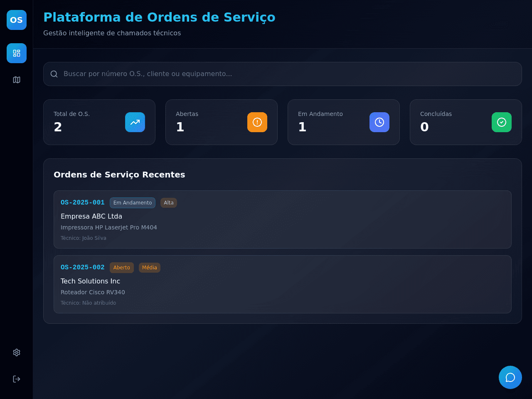532x399 pixels.
Task: Click the trending arrow icon on Total de O.S.
Action: coord(135,122)
